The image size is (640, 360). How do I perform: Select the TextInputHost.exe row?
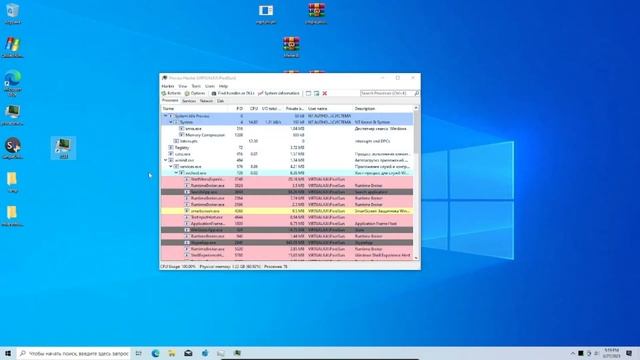click(x=287, y=217)
